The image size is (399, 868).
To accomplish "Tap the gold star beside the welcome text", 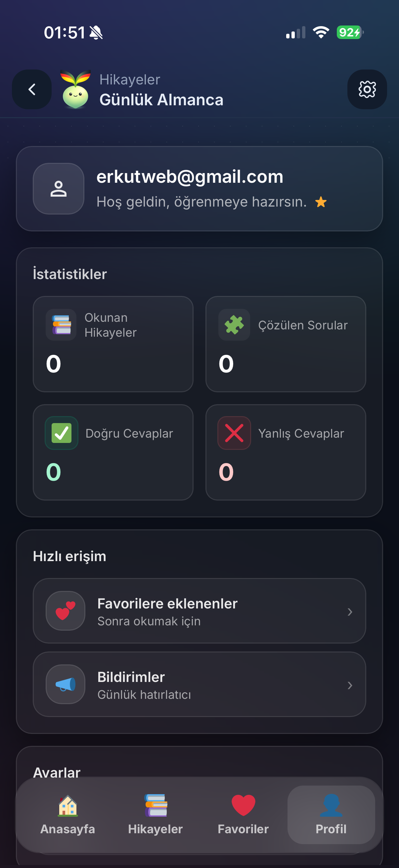I will pyautogui.click(x=321, y=202).
